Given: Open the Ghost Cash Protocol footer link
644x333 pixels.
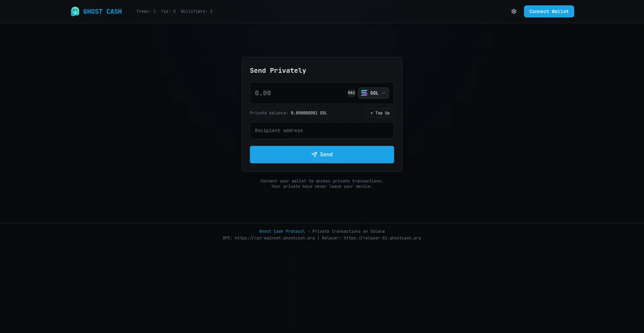Looking at the screenshot, I should click(x=282, y=231).
